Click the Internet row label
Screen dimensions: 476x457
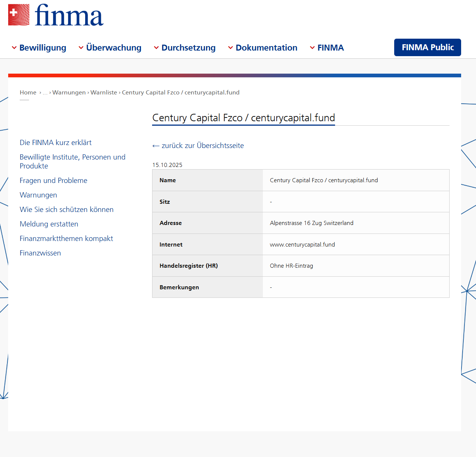[x=171, y=245]
